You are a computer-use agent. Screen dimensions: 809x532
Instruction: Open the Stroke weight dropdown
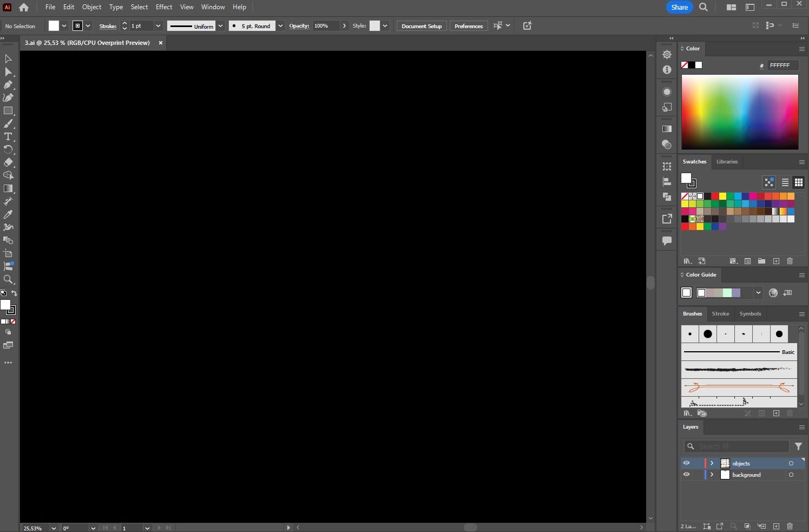pyautogui.click(x=159, y=25)
